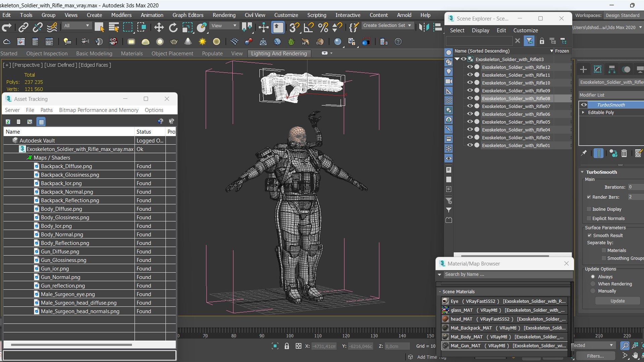Click the Unlink Selection icon

pyautogui.click(x=37, y=27)
